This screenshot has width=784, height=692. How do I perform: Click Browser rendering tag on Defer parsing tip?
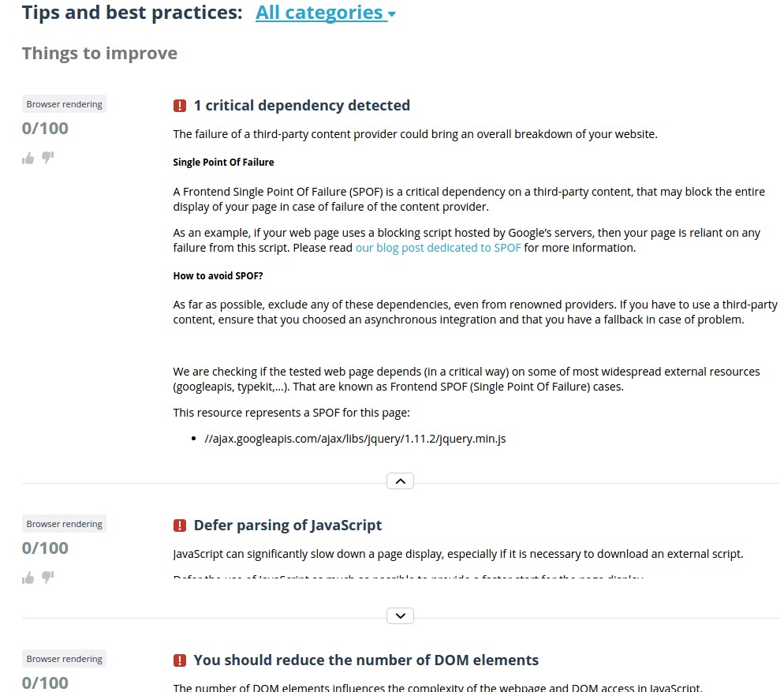(x=64, y=524)
